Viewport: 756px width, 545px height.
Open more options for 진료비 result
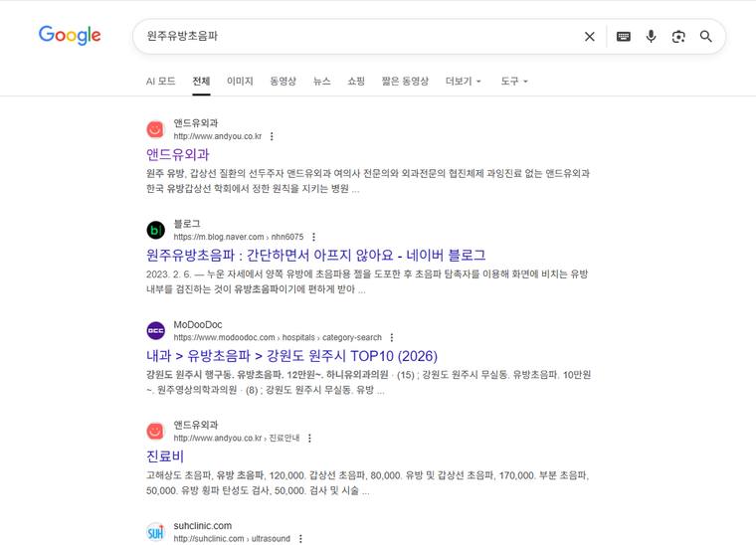310,438
